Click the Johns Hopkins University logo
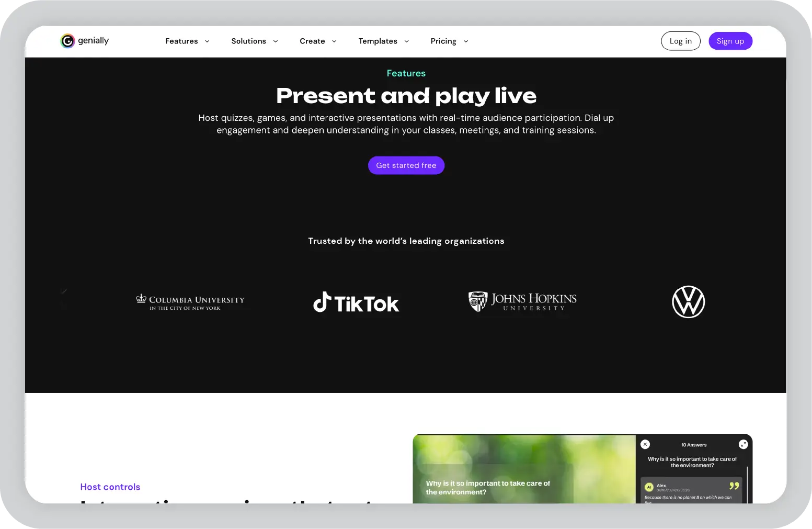This screenshot has width=812, height=529. [x=522, y=301]
